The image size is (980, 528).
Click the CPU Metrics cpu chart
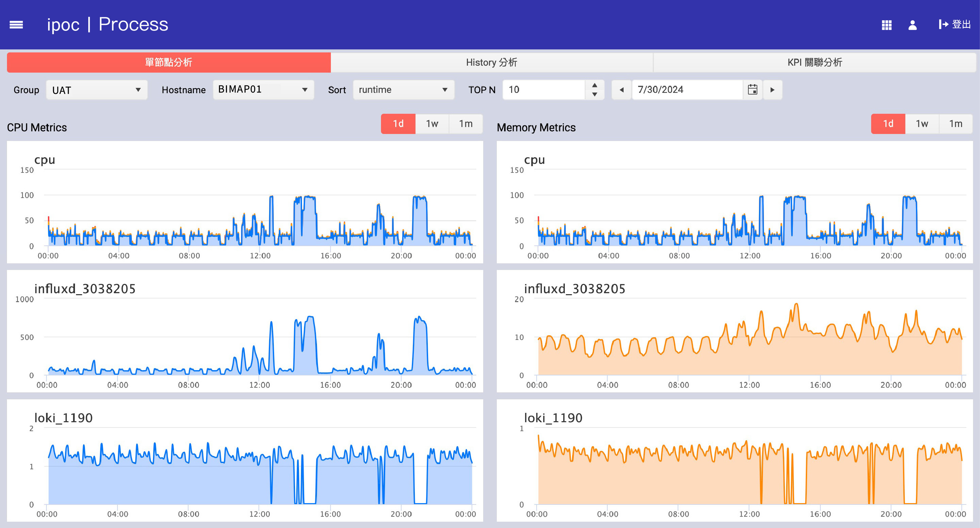point(245,202)
